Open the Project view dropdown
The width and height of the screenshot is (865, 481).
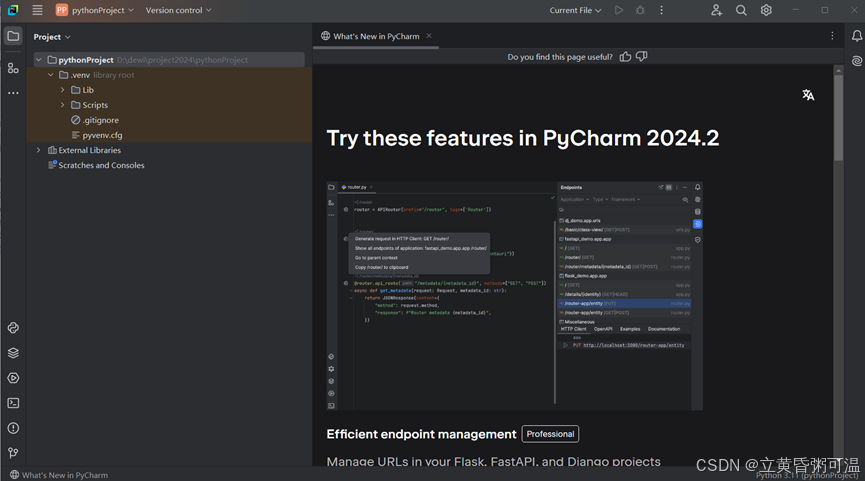pyautogui.click(x=52, y=37)
